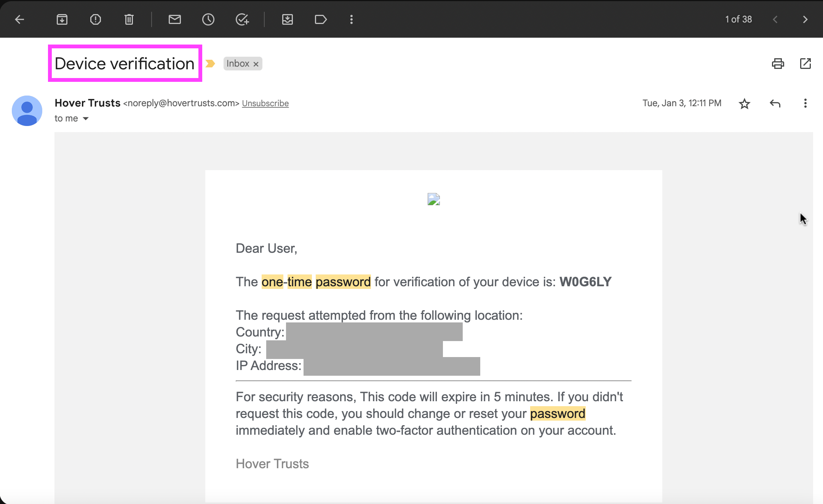Image resolution: width=823 pixels, height=504 pixels.
Task: Remove the Inbox label with its x
Action: tap(256, 64)
